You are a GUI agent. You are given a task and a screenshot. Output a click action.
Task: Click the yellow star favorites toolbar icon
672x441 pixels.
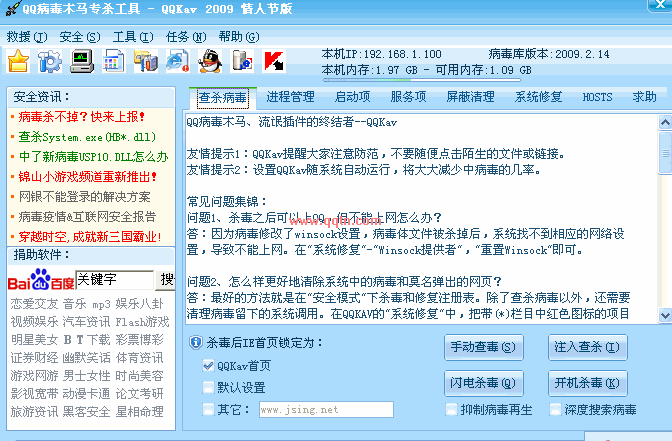coord(18,61)
